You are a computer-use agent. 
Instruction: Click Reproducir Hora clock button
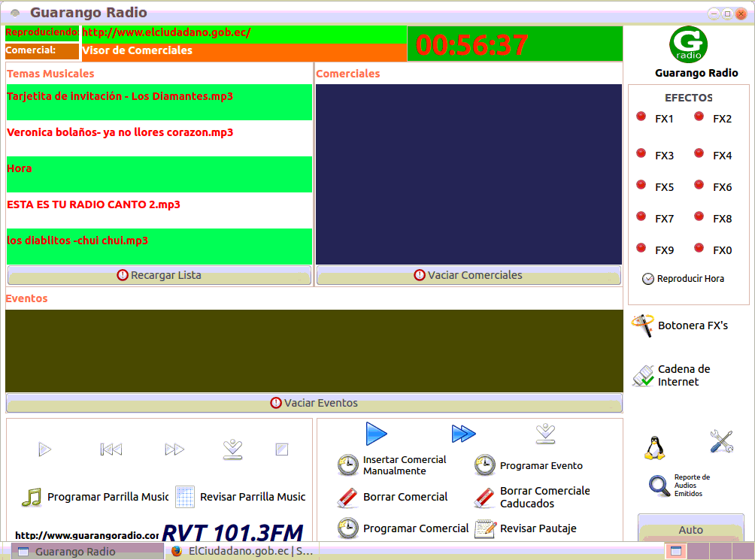684,279
